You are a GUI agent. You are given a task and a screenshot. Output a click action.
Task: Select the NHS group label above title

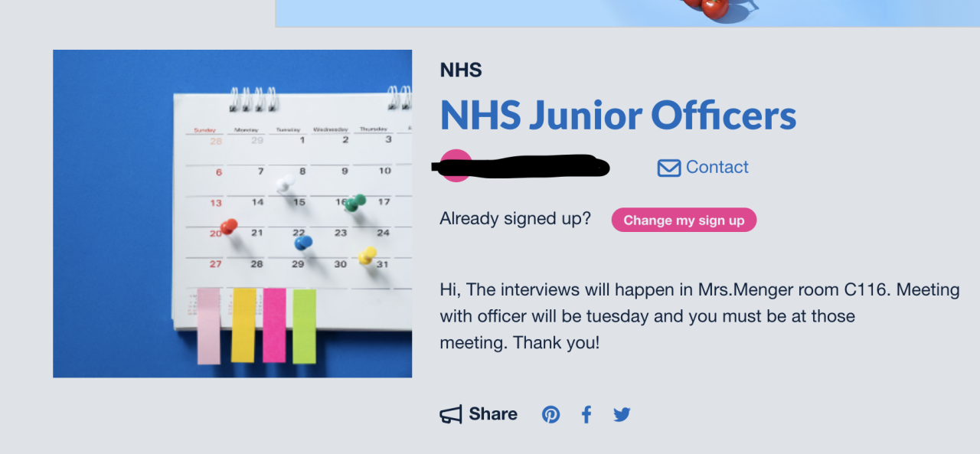461,70
